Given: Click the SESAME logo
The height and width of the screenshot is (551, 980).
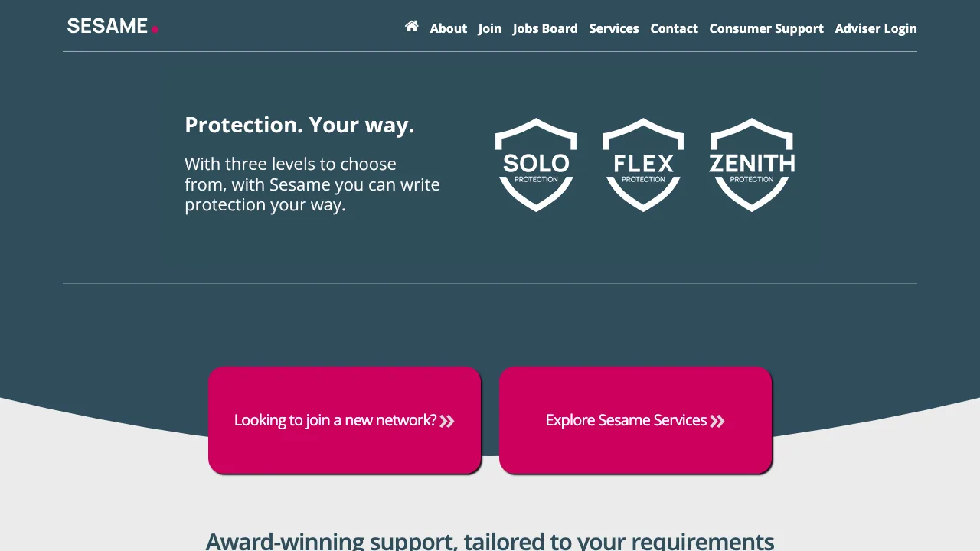Looking at the screenshot, I should click(x=107, y=25).
